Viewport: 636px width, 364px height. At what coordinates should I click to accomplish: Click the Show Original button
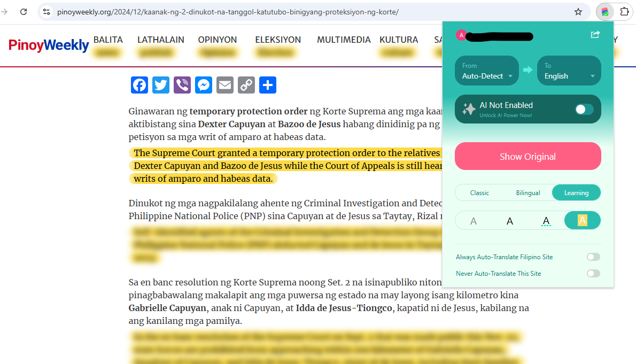[528, 156]
